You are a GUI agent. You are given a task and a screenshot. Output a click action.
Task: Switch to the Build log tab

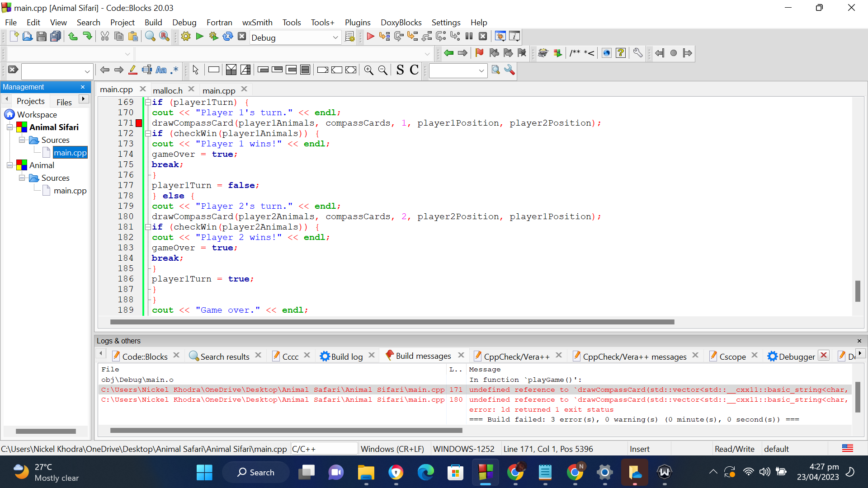coord(346,357)
